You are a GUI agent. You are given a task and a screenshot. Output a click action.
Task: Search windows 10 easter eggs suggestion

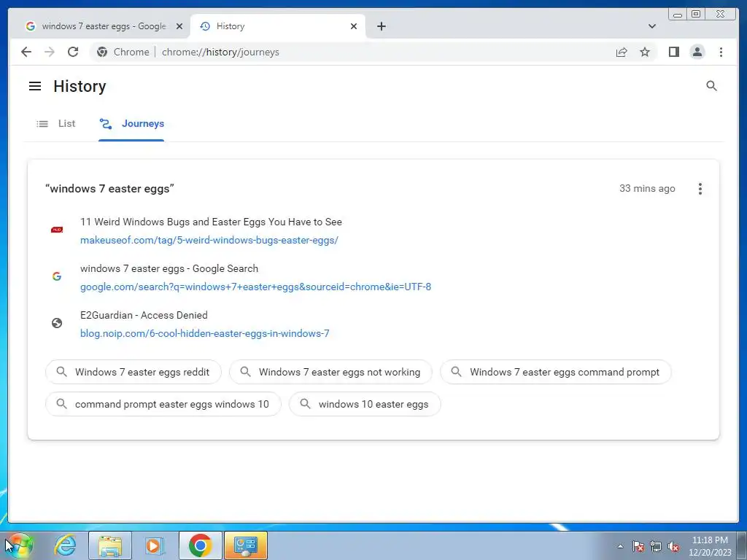365,404
